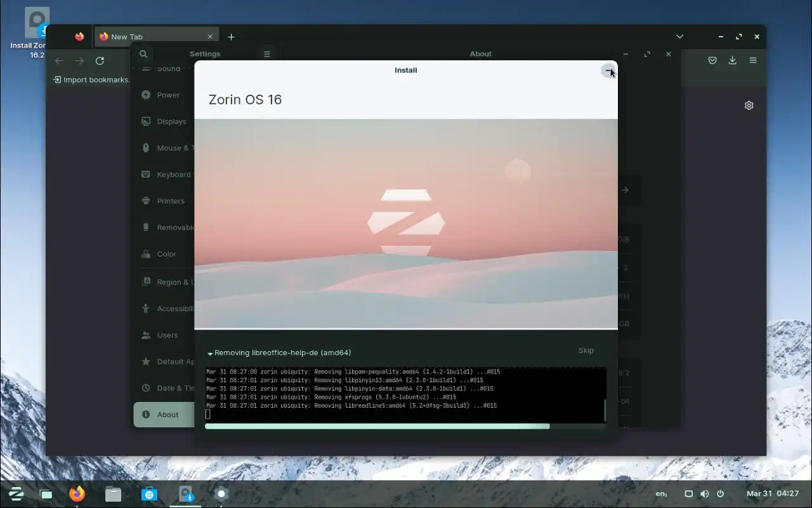Open the Firefox application menu

753,60
